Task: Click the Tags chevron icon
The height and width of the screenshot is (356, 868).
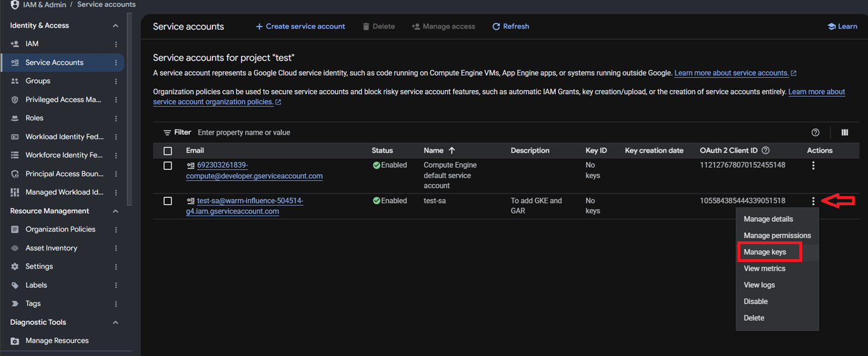Action: click(15, 304)
